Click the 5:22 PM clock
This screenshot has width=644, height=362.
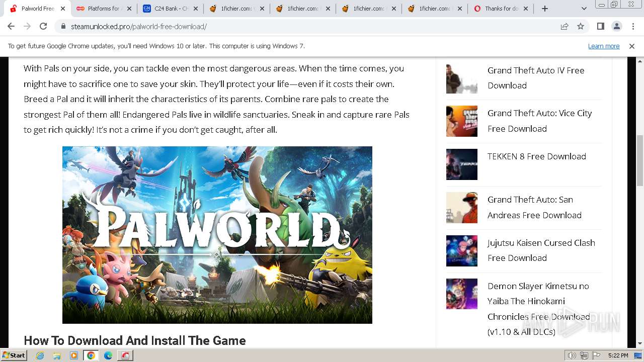[618, 355]
